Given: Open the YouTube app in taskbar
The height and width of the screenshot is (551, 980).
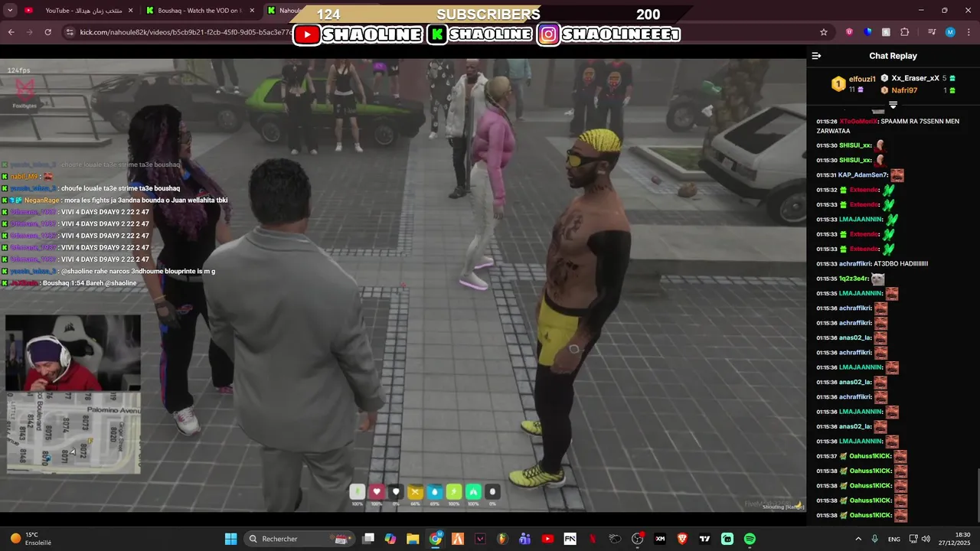Looking at the screenshot, I should (x=547, y=539).
